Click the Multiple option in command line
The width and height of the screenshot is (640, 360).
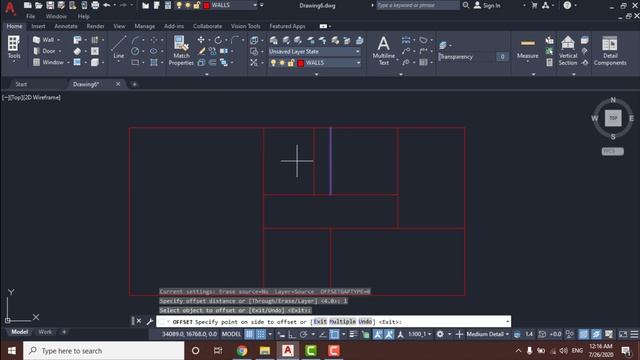click(343, 322)
